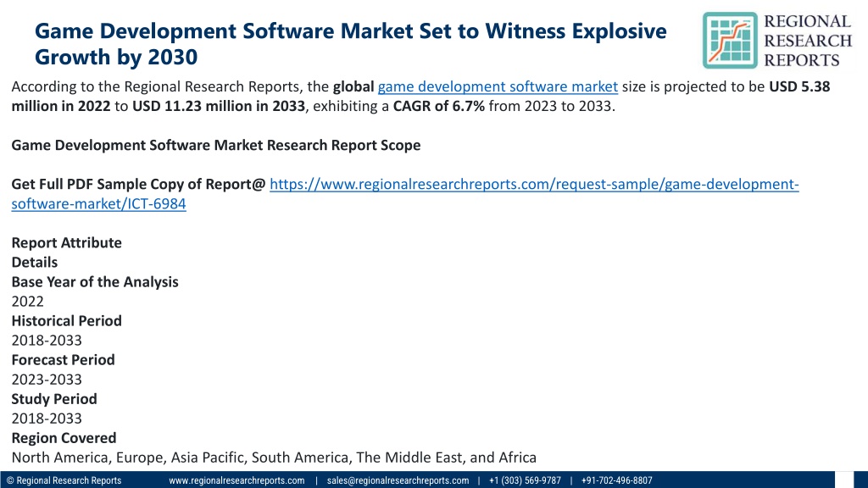Click "Get Full PDF Sample Copy of Report@"
868x488 pixels.
(138, 184)
